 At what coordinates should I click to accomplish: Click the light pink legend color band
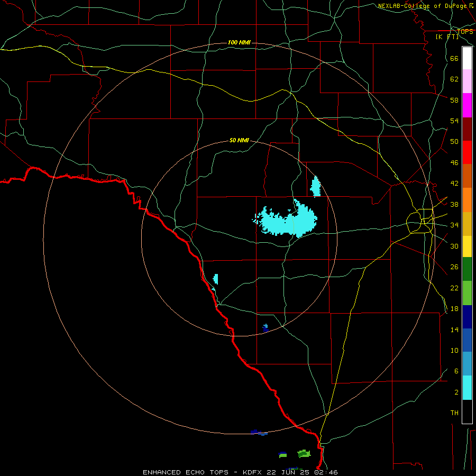click(467, 81)
